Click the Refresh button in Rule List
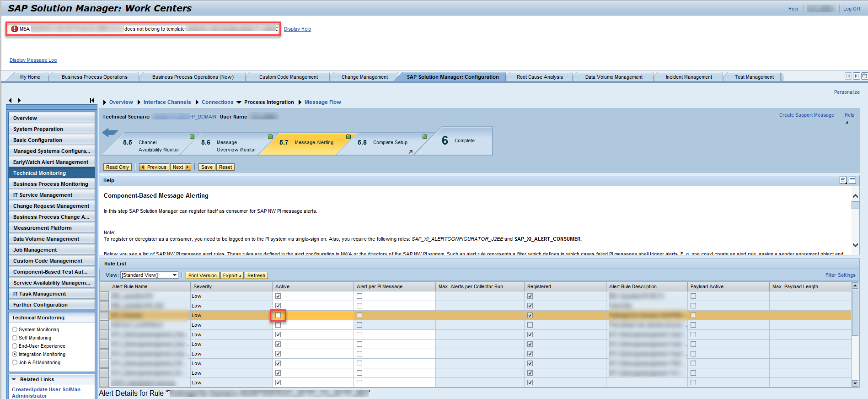The width and height of the screenshot is (868, 399). [256, 275]
